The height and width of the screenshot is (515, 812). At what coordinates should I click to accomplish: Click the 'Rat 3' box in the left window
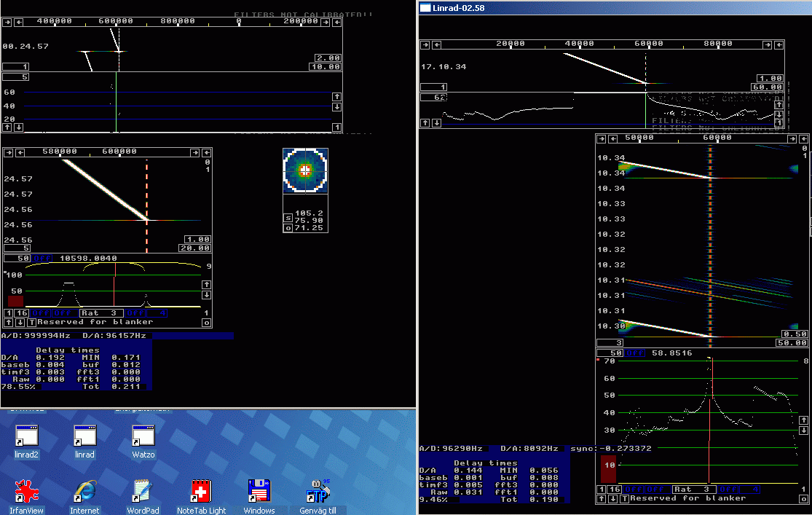tap(101, 313)
